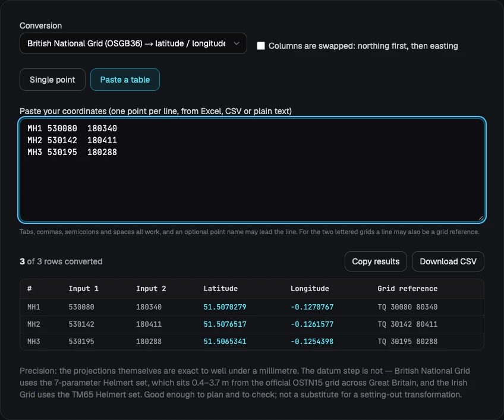Select latitude 51.5070279 in MH1 row

225,307
